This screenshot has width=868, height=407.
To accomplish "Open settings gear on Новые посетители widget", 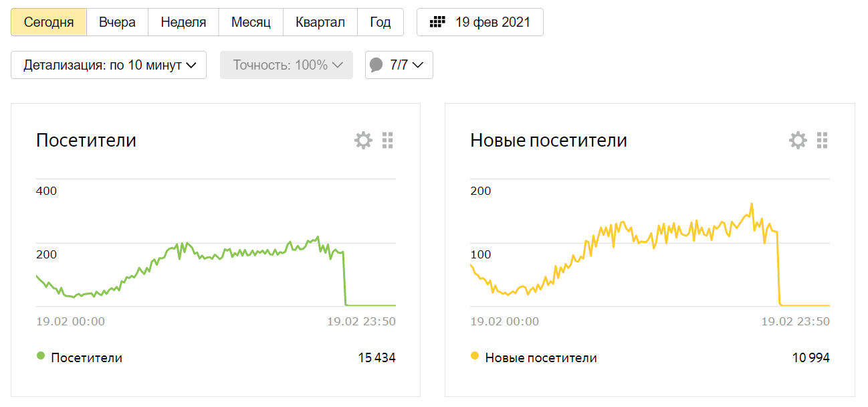I will tap(798, 140).
